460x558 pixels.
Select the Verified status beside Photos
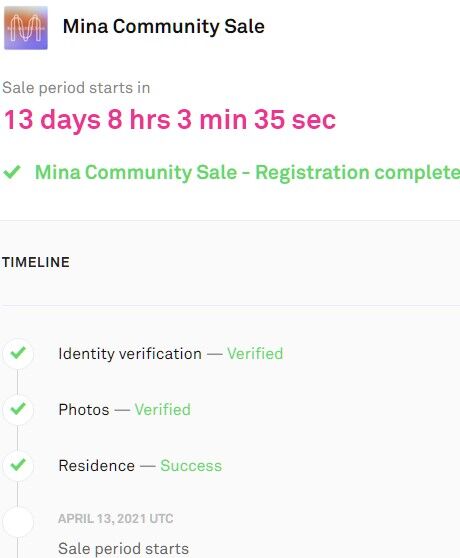click(163, 410)
